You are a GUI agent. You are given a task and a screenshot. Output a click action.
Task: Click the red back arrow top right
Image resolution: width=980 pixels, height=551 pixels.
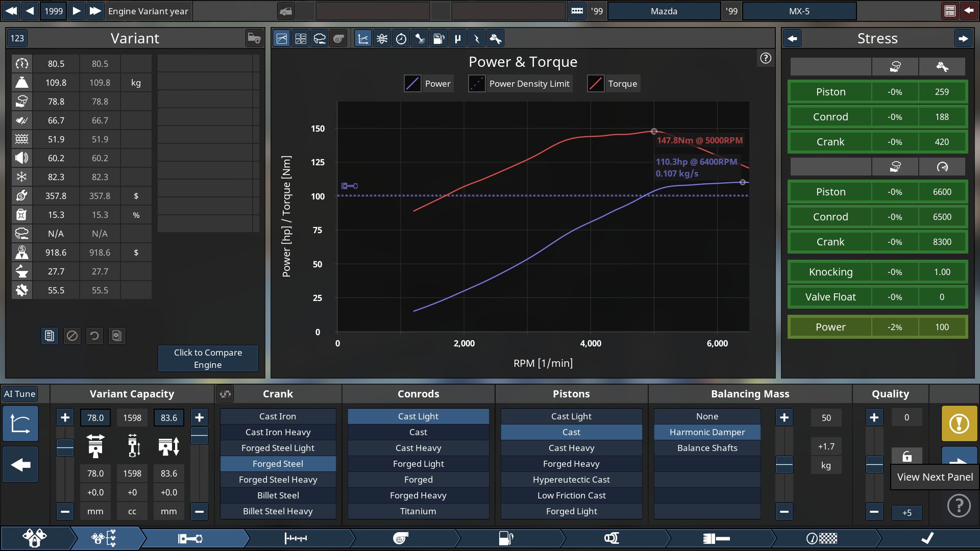click(x=968, y=11)
